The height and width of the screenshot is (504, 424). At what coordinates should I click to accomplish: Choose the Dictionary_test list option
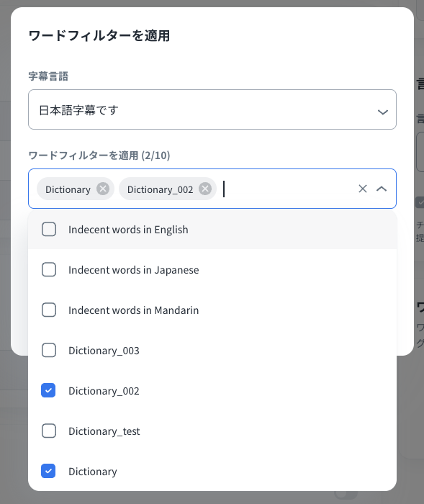point(212,431)
